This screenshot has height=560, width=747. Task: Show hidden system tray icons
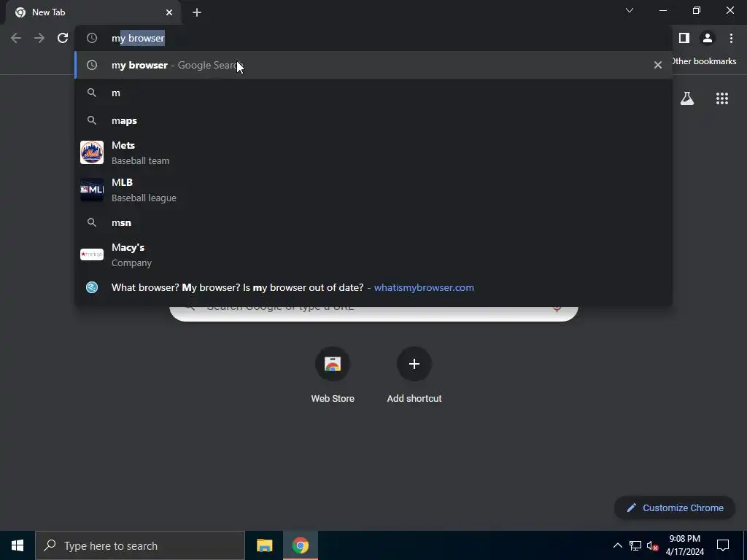coord(617,545)
